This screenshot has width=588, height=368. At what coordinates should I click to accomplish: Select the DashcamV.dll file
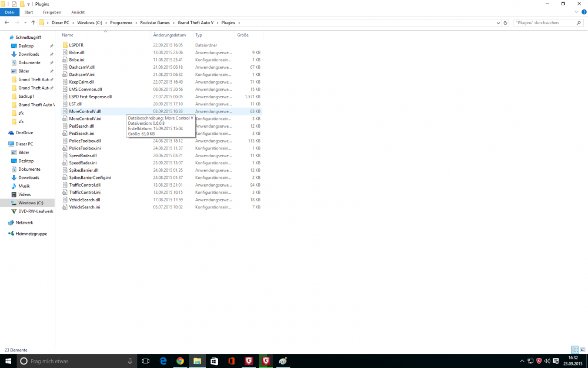pyautogui.click(x=82, y=67)
